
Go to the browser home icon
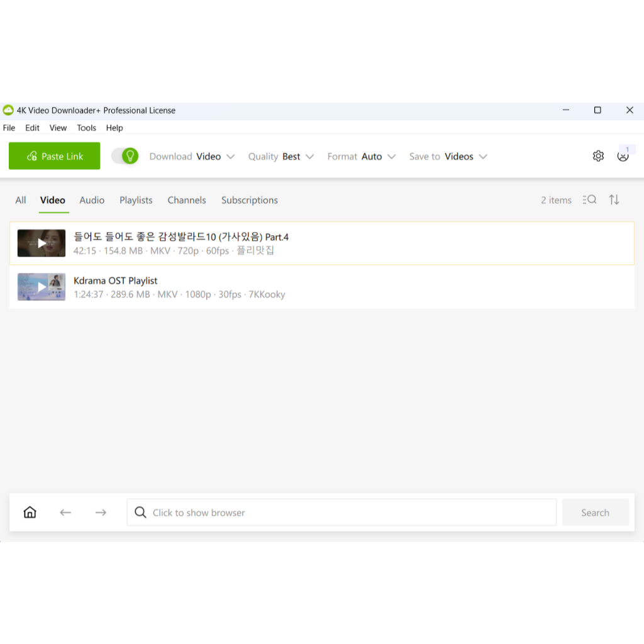click(30, 512)
